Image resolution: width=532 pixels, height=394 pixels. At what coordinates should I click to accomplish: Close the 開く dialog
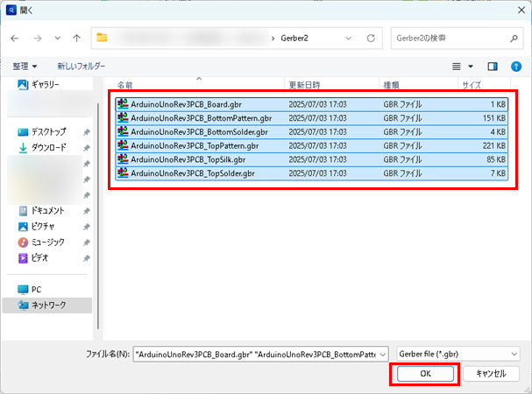521,11
